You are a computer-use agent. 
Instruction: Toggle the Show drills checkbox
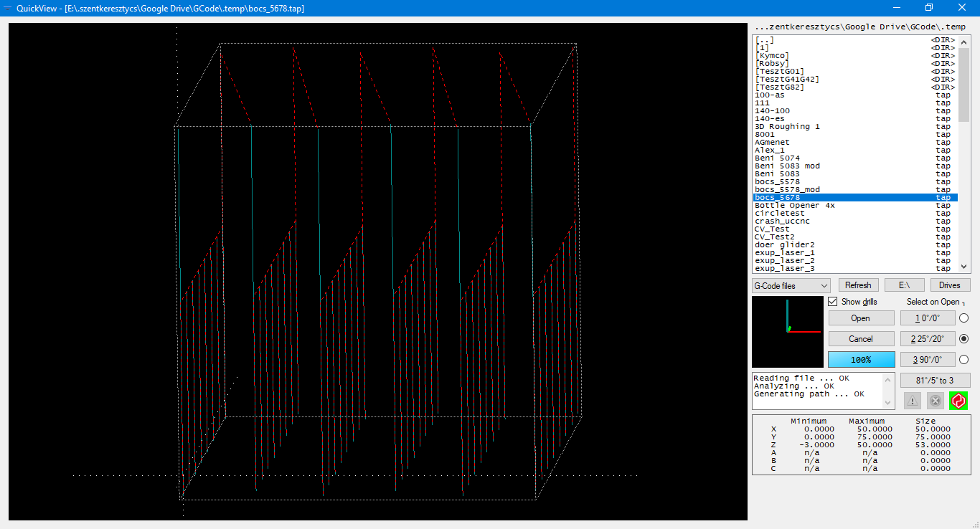click(833, 302)
